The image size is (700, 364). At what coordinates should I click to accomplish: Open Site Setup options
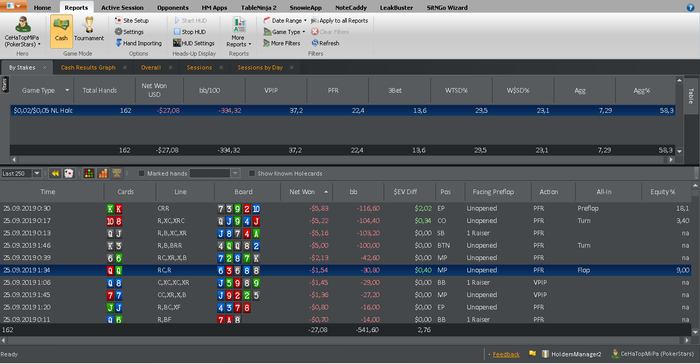click(132, 21)
